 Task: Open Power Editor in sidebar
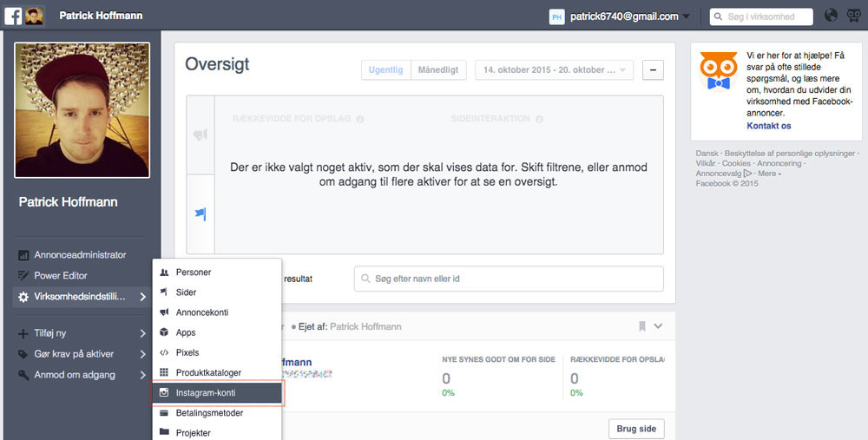61,276
